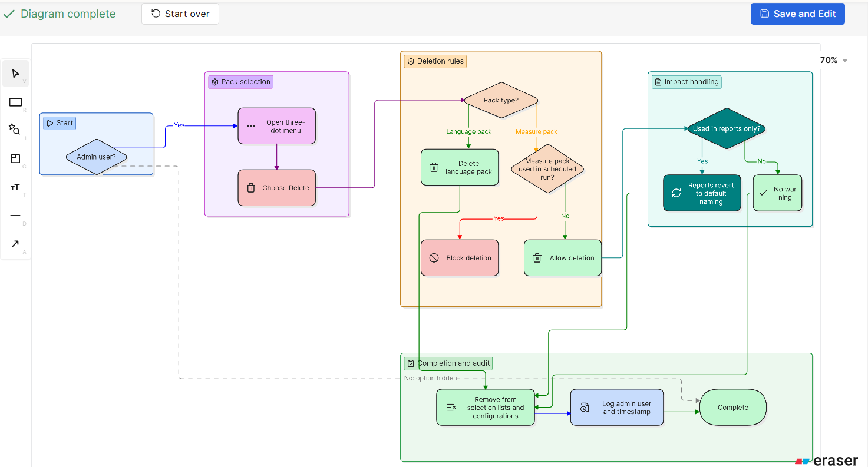The width and height of the screenshot is (868, 467).
Task: Select the frame tool in left toolbar
Action: tap(15, 158)
